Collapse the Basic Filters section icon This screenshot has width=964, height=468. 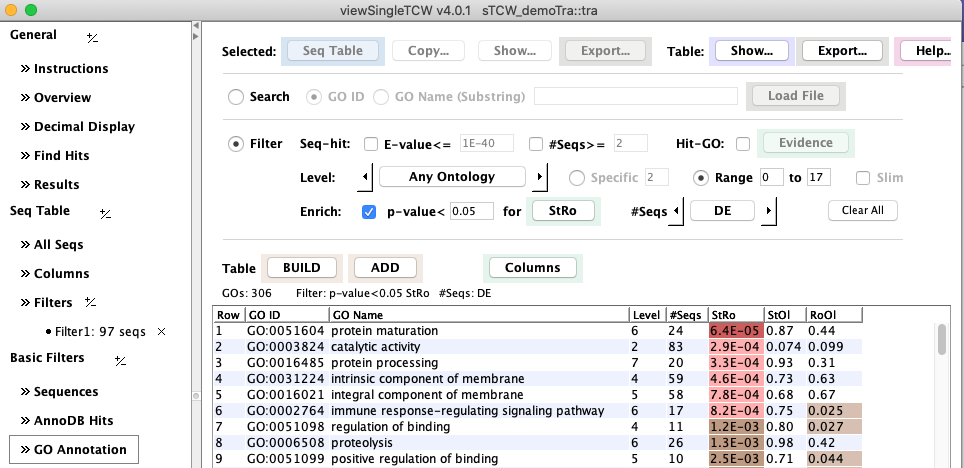pos(119,359)
